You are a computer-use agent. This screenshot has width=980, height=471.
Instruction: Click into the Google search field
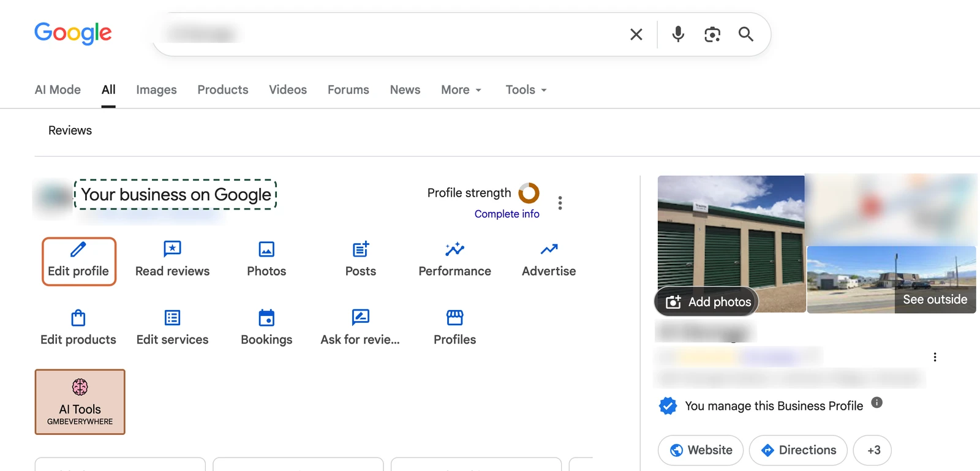[392, 34]
